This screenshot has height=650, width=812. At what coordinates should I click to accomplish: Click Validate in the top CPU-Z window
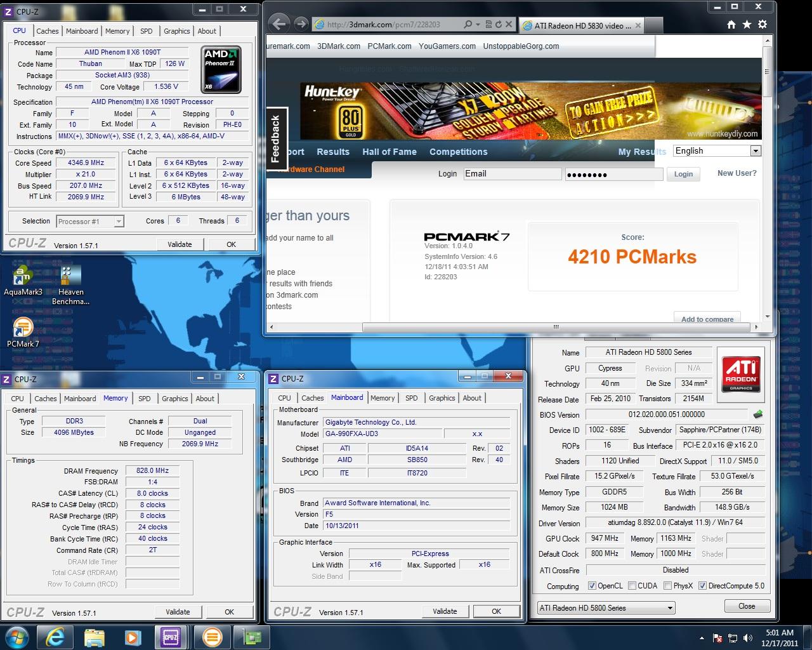pyautogui.click(x=180, y=244)
